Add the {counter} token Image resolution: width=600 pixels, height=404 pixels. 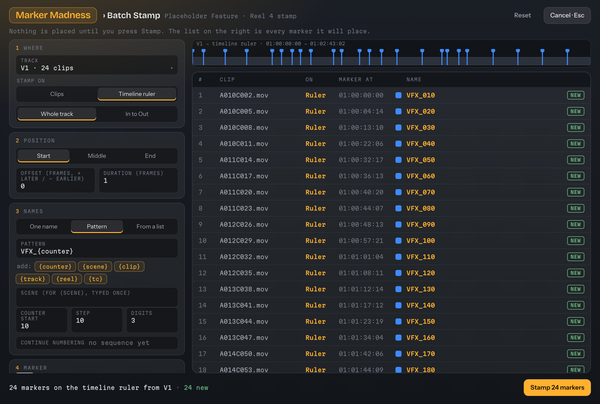tap(55, 266)
